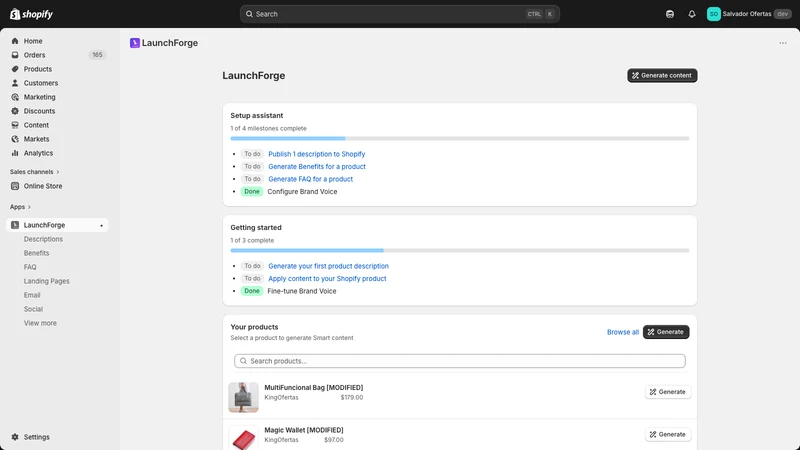
Task: Click the Done badge for Configure Brand Voice
Action: 252,192
